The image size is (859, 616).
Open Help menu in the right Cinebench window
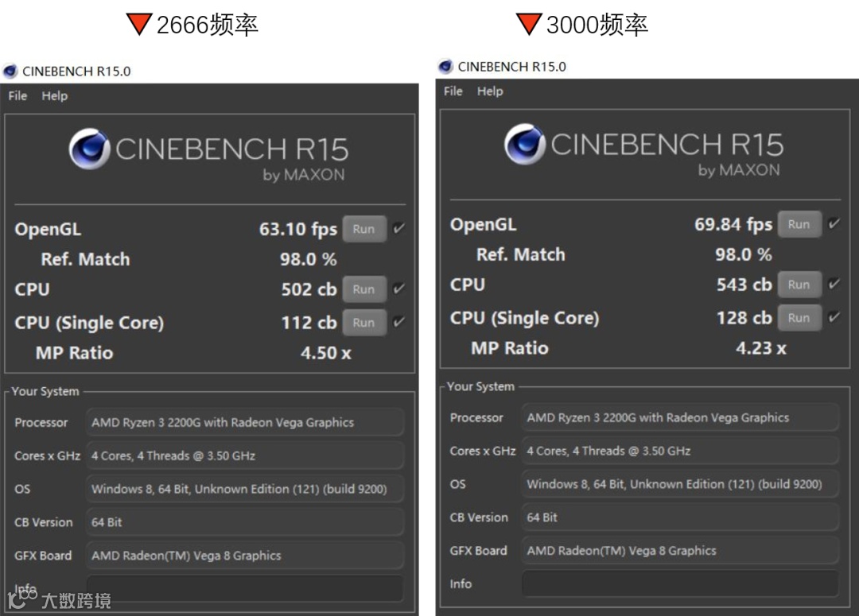click(490, 91)
